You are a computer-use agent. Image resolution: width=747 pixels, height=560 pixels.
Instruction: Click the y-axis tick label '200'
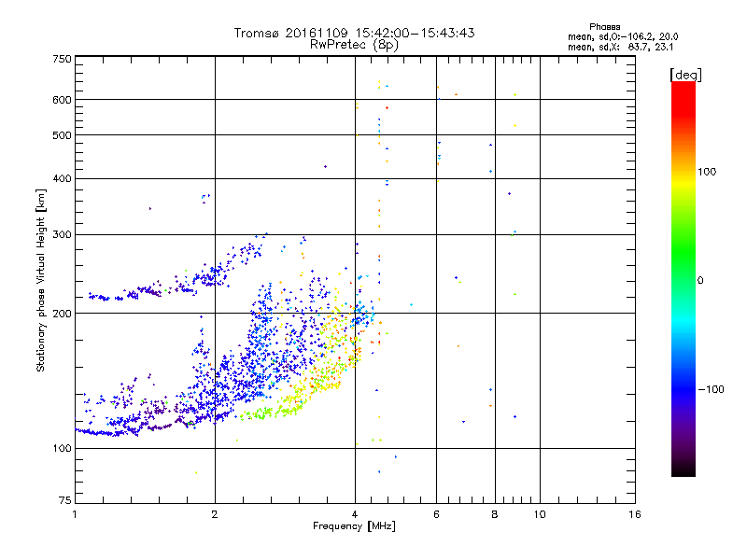tap(62, 314)
